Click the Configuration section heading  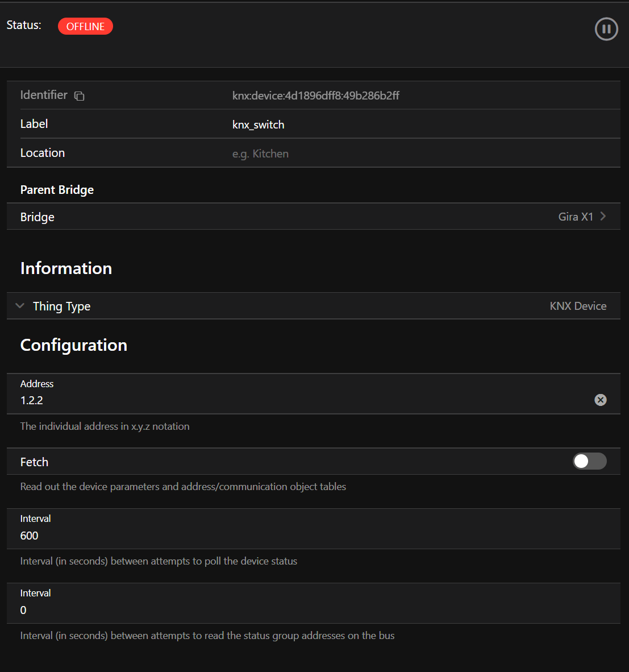pyautogui.click(x=74, y=345)
